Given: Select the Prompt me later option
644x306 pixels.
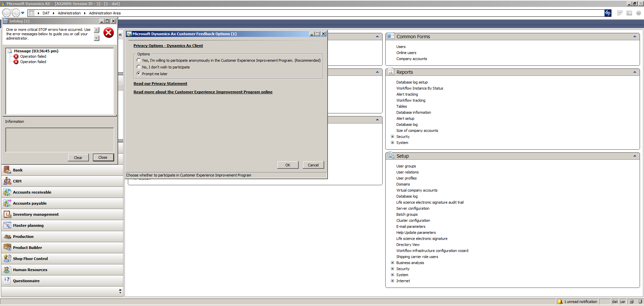Looking at the screenshot, I should (139, 73).
